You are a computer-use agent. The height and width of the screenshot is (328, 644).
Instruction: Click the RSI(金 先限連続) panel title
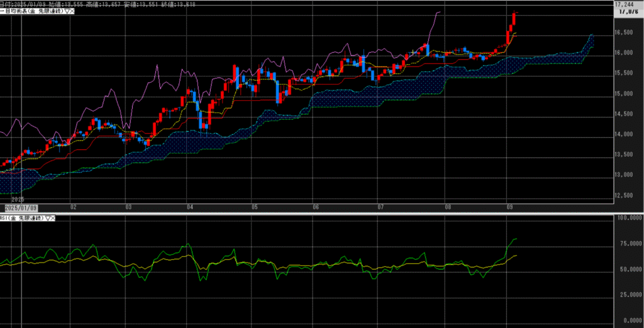coord(21,218)
